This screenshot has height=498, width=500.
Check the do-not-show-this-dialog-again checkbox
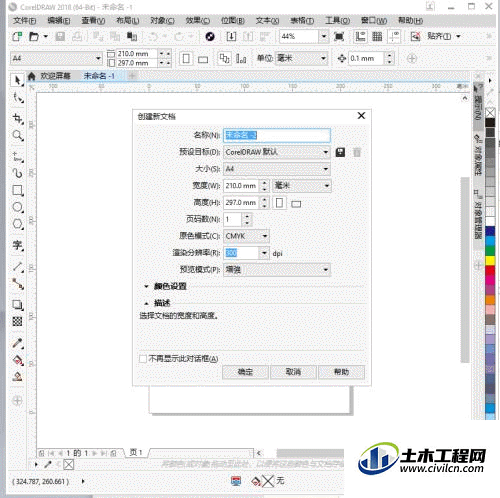point(143,359)
